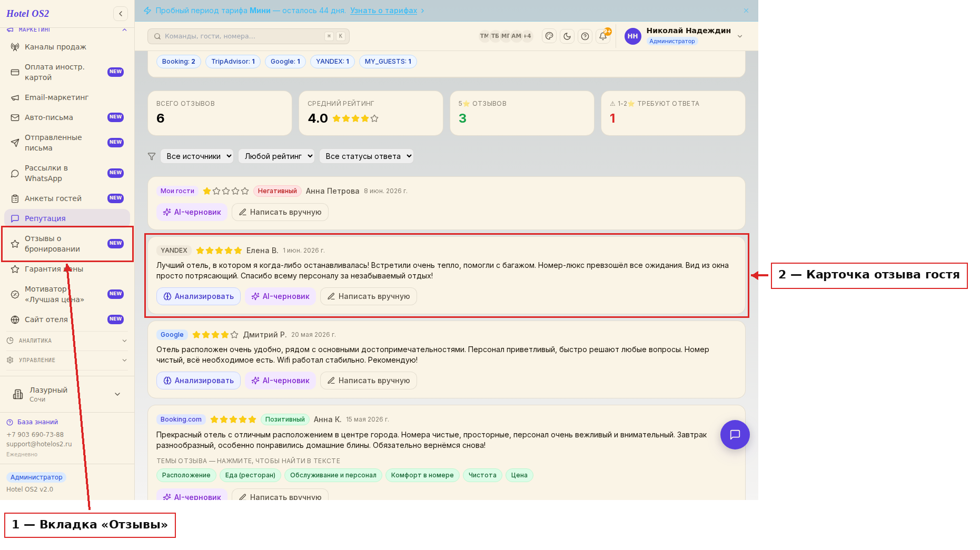The image size is (980, 550).
Task: Open Каналы продаж menu item
Action: pyautogui.click(x=67, y=47)
